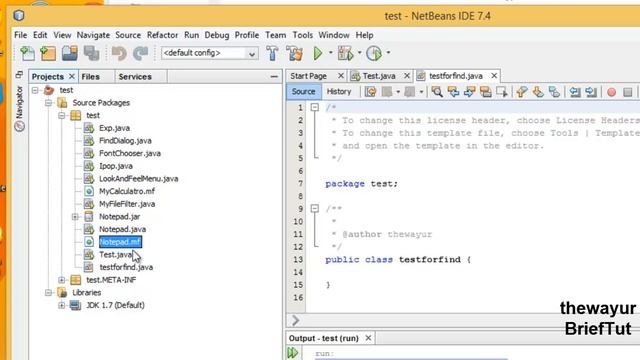The width and height of the screenshot is (640, 360).
Task: Open the Profile Project dropdown arrow
Action: pyautogui.click(x=388, y=53)
